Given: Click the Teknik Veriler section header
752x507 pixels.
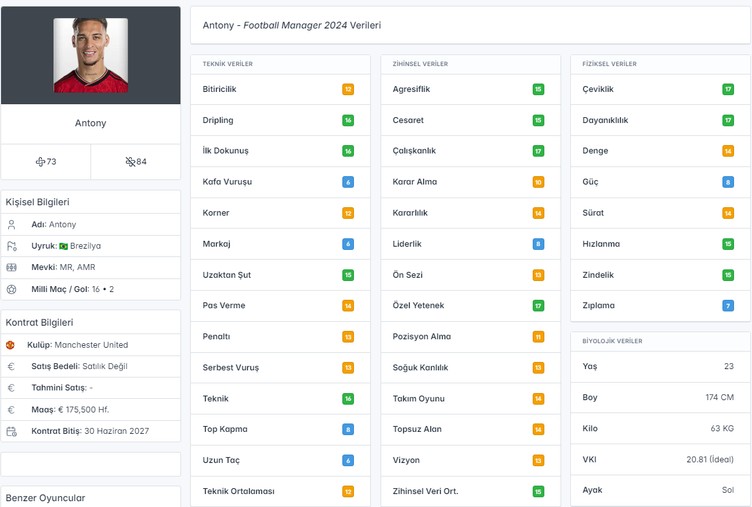Looking at the screenshot, I should (227, 64).
